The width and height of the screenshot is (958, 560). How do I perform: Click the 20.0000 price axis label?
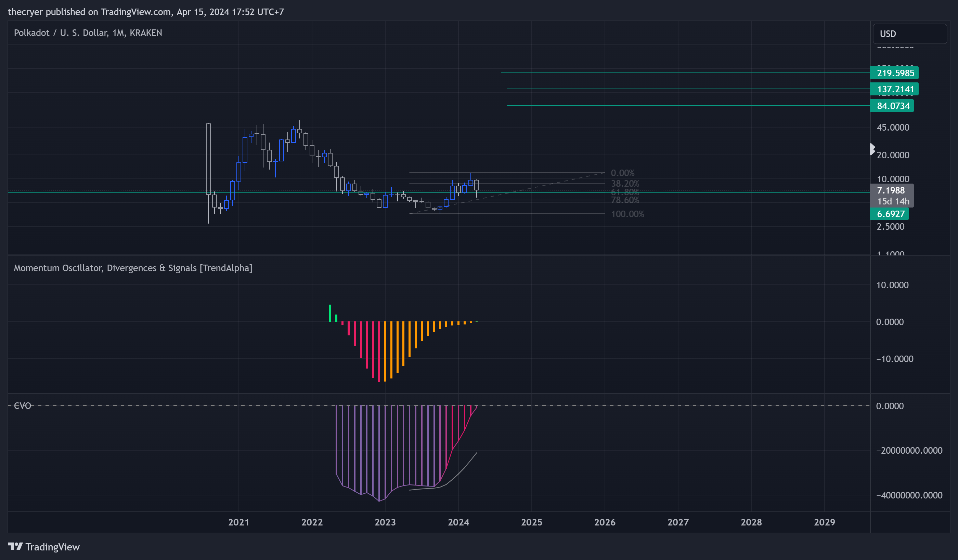(x=893, y=155)
